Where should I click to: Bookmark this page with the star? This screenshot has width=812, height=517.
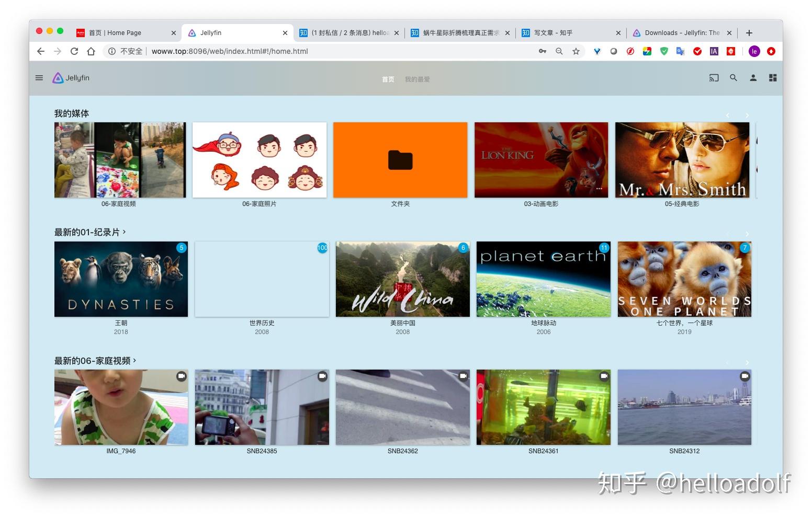pyautogui.click(x=576, y=51)
